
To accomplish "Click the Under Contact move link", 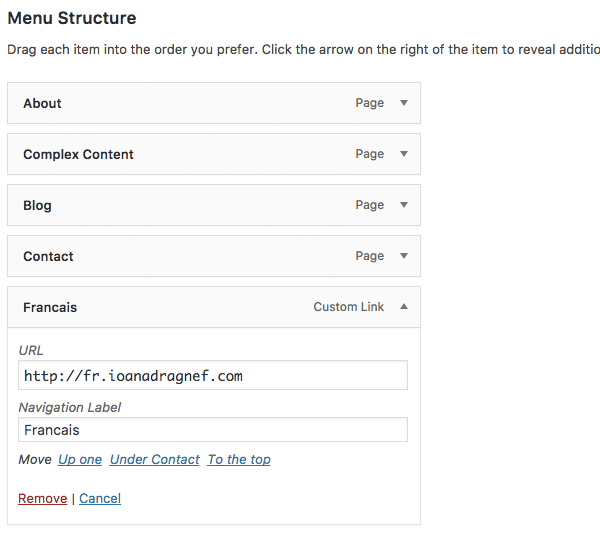I will (x=155, y=460).
